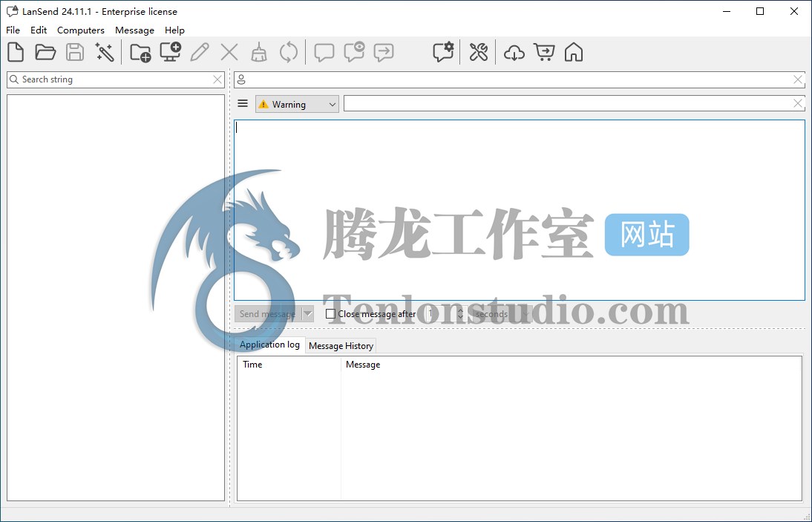Viewport: 812px width, 522px height.
Task: Open a file with the folder icon
Action: pos(45,52)
